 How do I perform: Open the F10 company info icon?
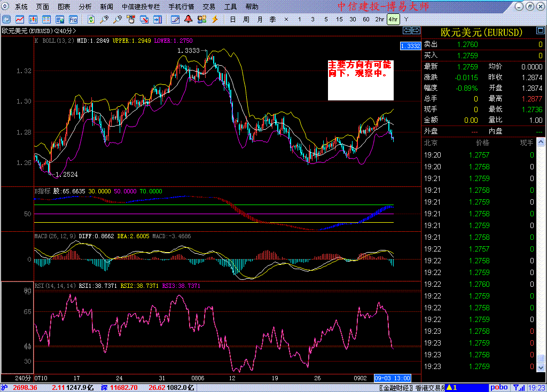[x=73, y=19]
